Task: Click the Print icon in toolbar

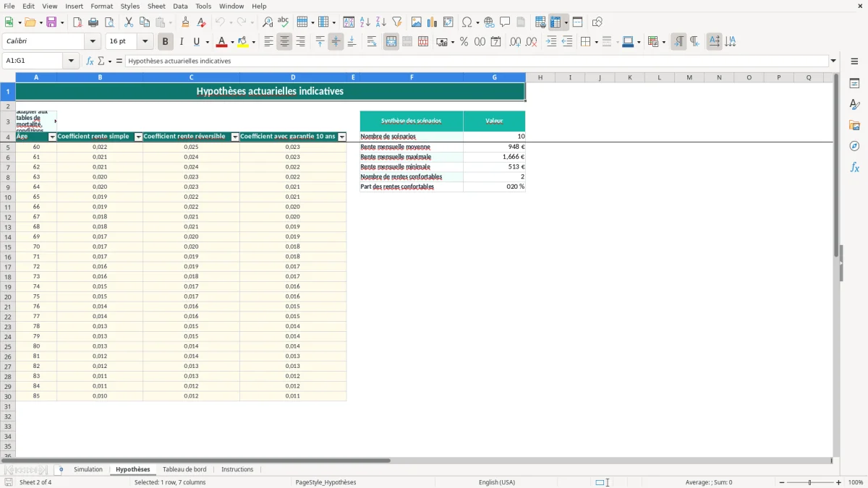Action: coord(93,22)
